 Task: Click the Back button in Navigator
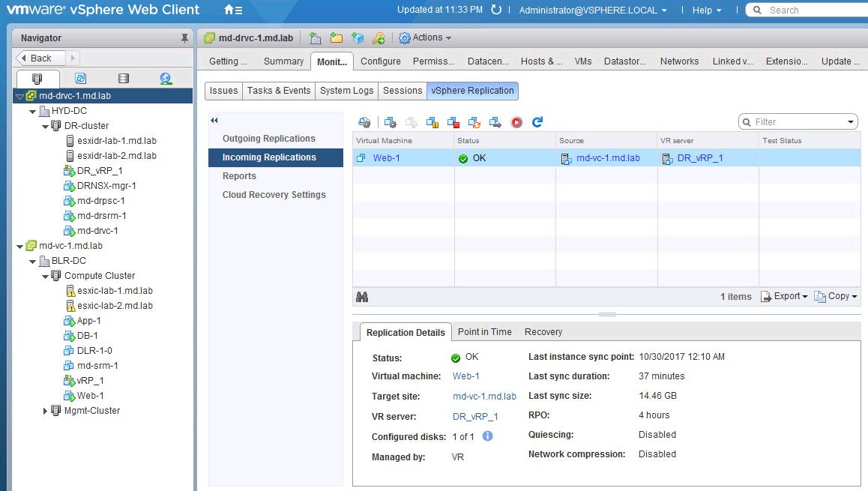[x=40, y=58]
